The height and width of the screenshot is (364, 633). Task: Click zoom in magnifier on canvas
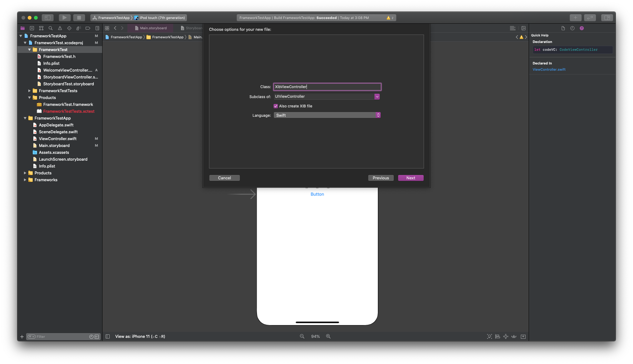pos(328,336)
